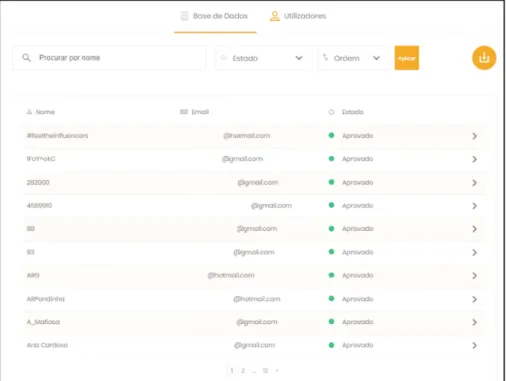The width and height of the screenshot is (506, 381).
Task: Click the Base de Dados list icon
Action: 184,16
